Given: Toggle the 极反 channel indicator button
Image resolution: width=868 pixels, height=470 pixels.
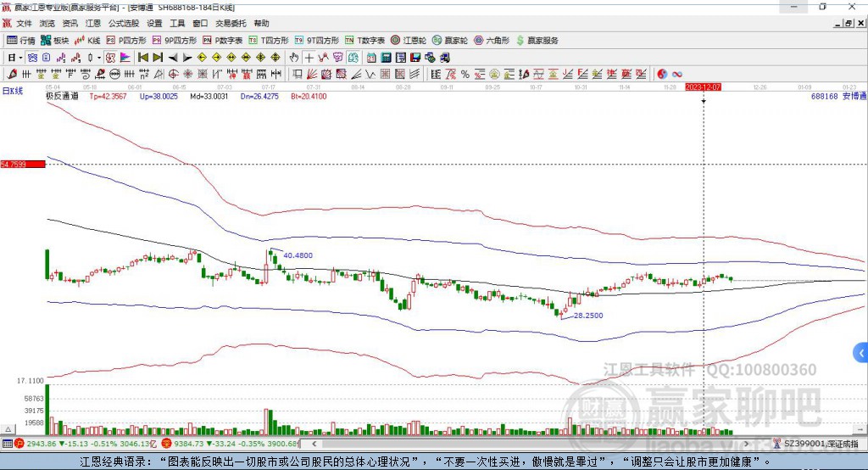Looking at the screenshot, I should 110,58.
